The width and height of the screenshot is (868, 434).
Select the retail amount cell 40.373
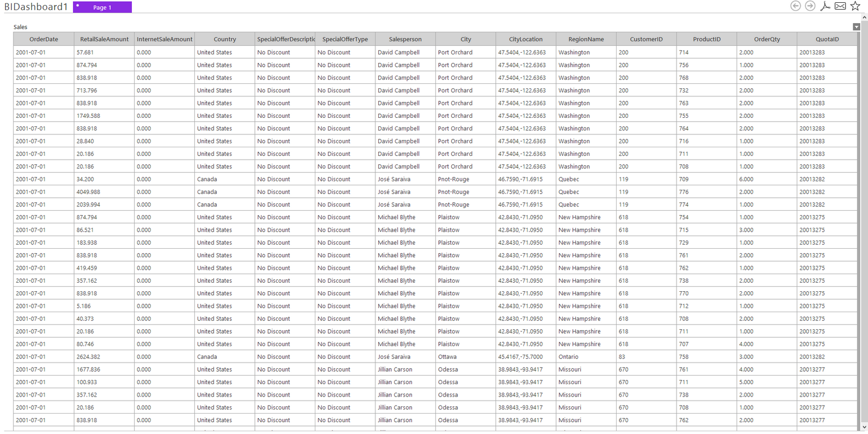104,318
